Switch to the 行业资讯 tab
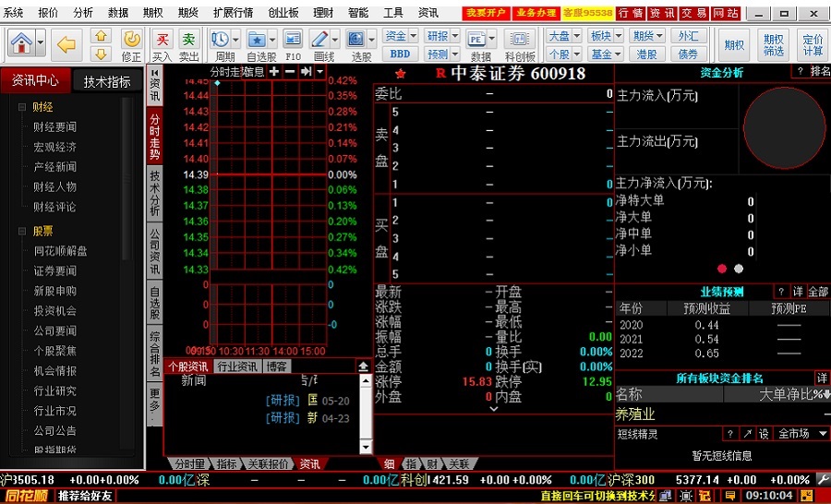Screen dimensions: 831x504 point(237,366)
